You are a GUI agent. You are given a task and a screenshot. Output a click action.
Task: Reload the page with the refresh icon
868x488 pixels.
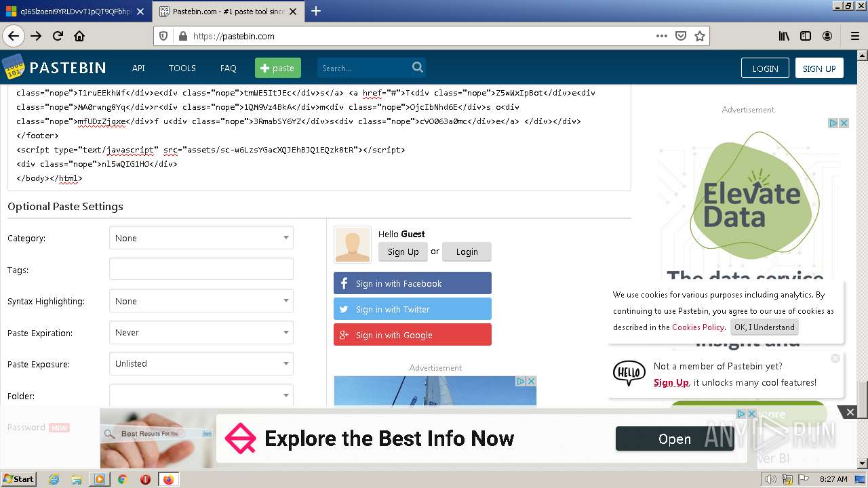(x=58, y=36)
